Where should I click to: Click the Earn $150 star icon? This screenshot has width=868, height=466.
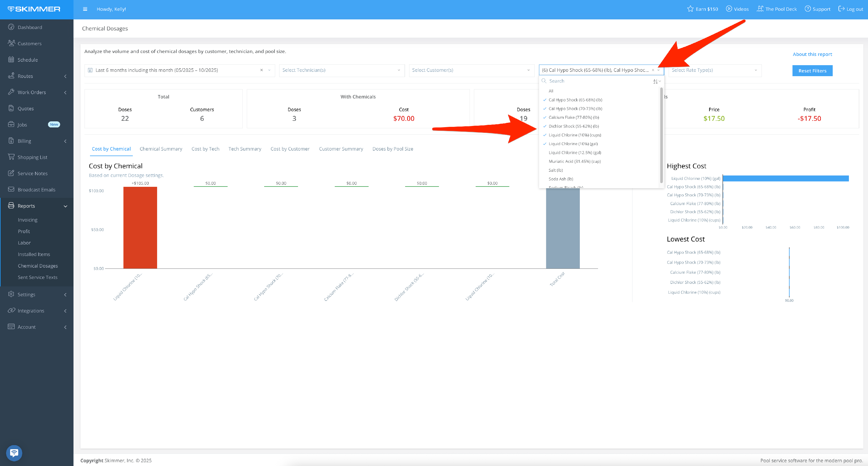pos(690,9)
